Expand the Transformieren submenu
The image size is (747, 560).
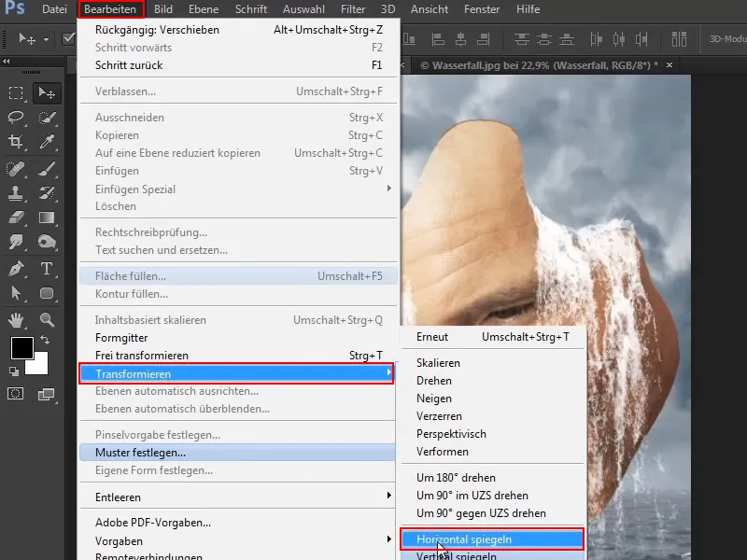pos(237,374)
